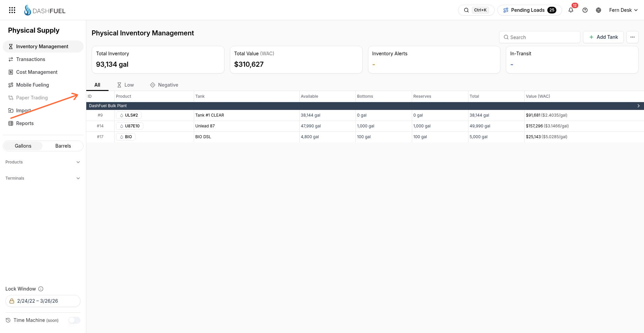Image resolution: width=644 pixels, height=333 pixels.
Task: Open Cost Management in sidebar
Action: pos(43,72)
